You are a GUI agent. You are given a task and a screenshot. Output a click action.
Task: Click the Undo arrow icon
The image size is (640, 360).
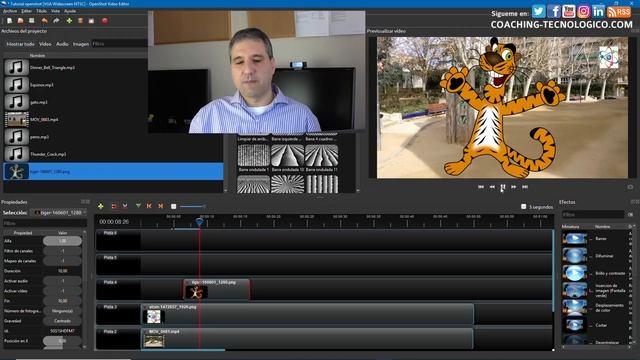(x=44, y=21)
